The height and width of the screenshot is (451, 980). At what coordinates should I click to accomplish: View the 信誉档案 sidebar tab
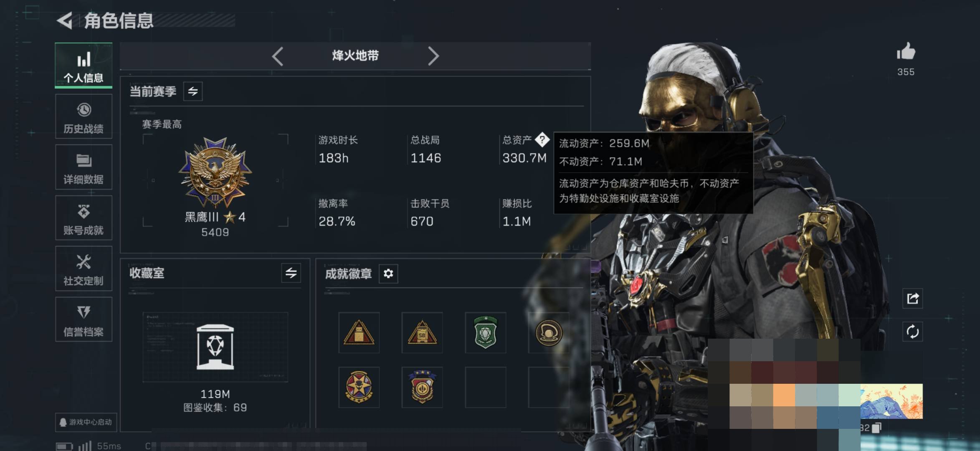click(x=84, y=319)
